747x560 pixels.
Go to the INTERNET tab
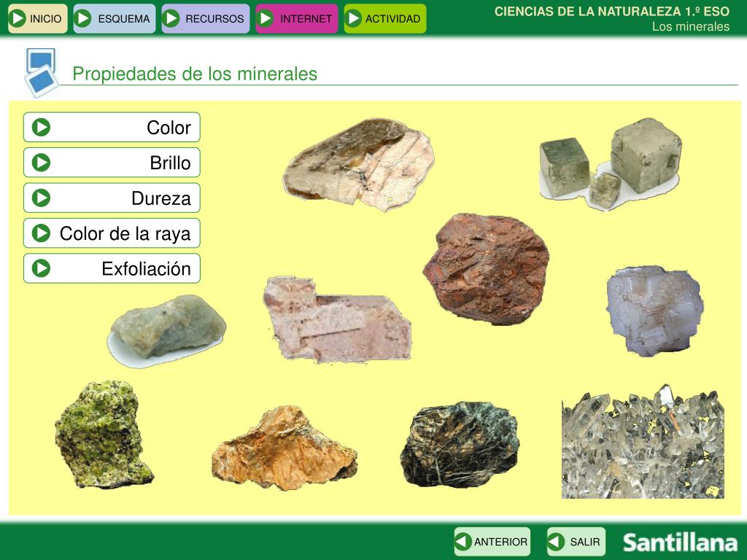coord(297,18)
